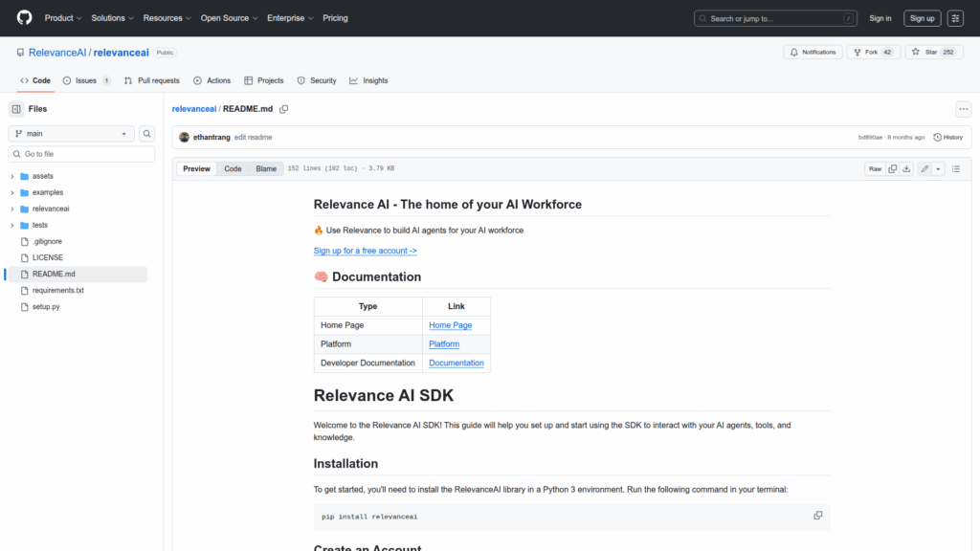
Task: Open the Platform link in table
Action: pyautogui.click(x=444, y=343)
